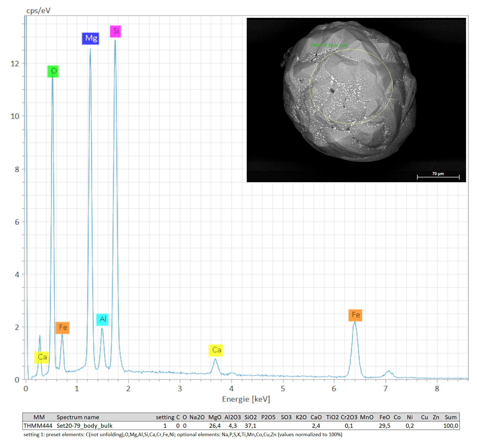Click the green annotation text inside the SEM image
477x448 pixels.
[x=329, y=45]
